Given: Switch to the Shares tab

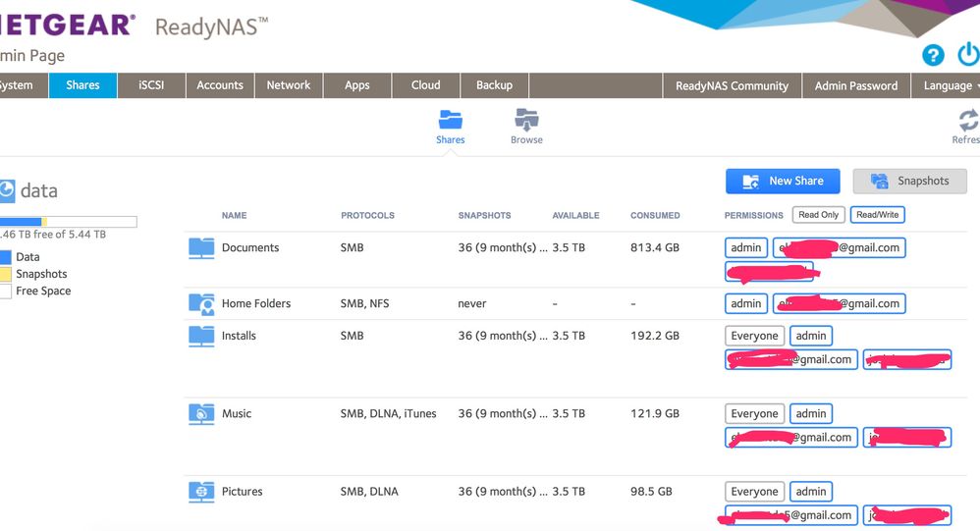Looking at the screenshot, I should (82, 85).
